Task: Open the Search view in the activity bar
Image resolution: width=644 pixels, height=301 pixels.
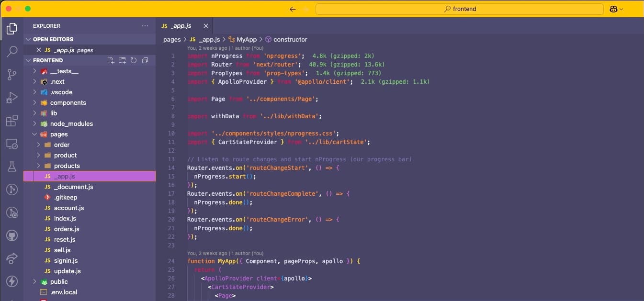Action: tap(11, 51)
